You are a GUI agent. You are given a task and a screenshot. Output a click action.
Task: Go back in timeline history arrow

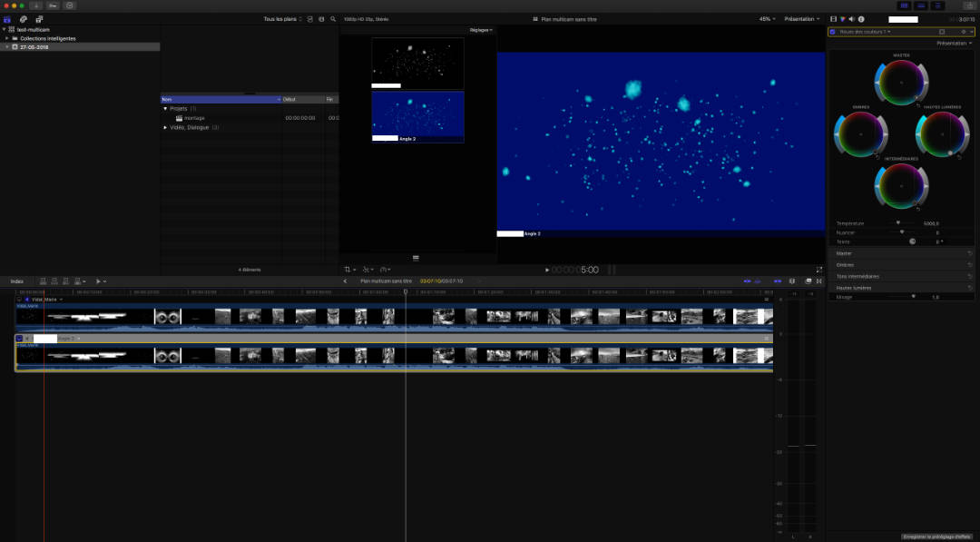[x=345, y=281]
